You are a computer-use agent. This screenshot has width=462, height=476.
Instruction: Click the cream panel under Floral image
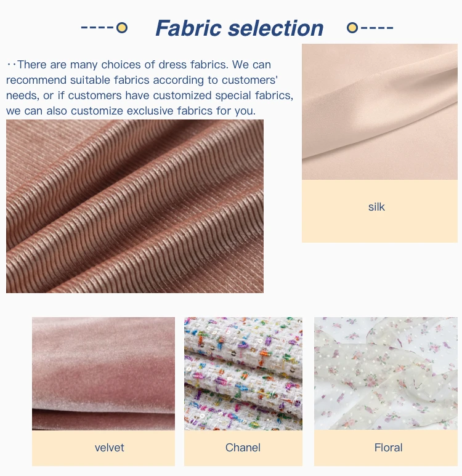(386, 448)
